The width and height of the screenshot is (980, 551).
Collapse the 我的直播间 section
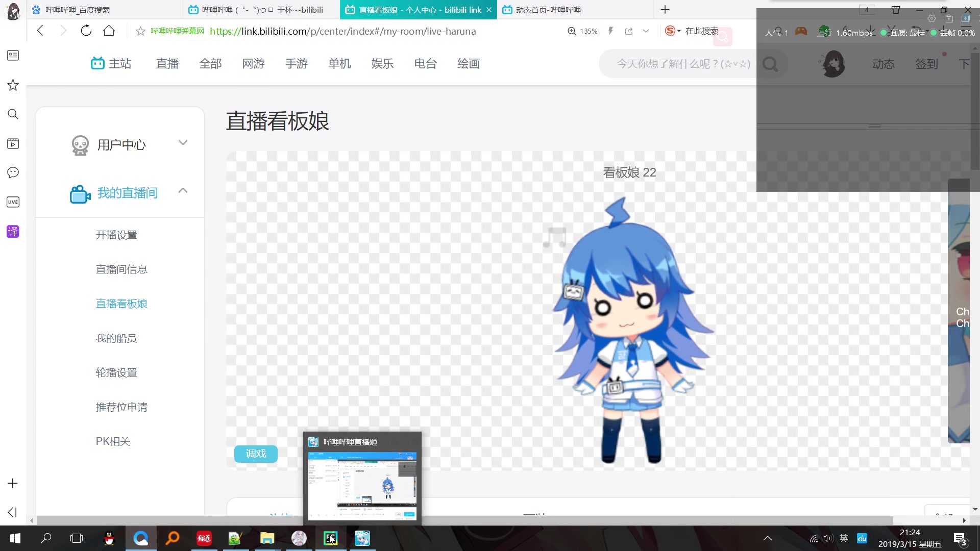[x=120, y=193]
